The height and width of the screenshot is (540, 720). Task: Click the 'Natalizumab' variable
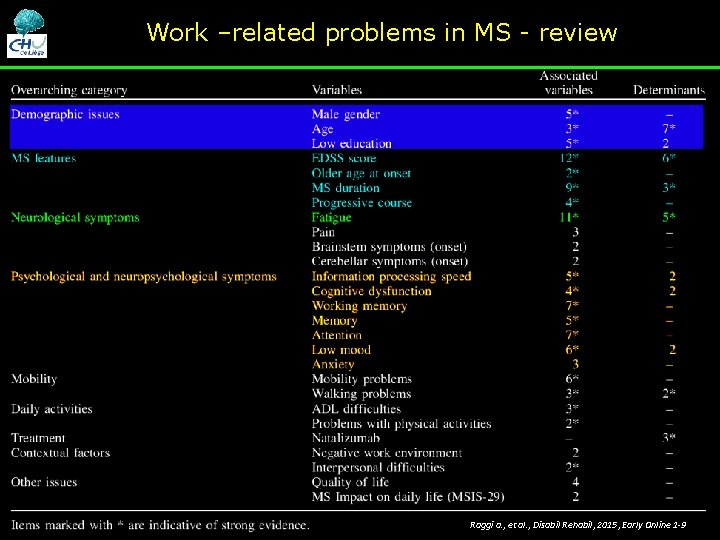point(346,438)
